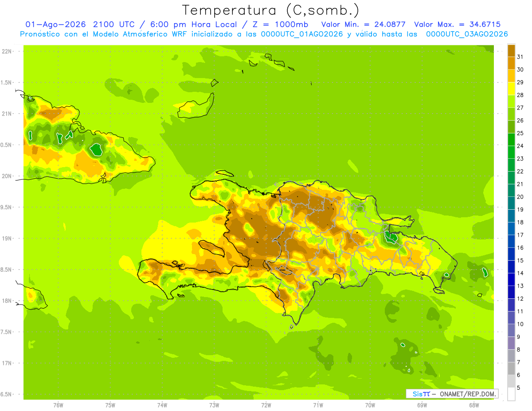
Task: Click the latitude label '0.5N'
Action: tap(6, 145)
